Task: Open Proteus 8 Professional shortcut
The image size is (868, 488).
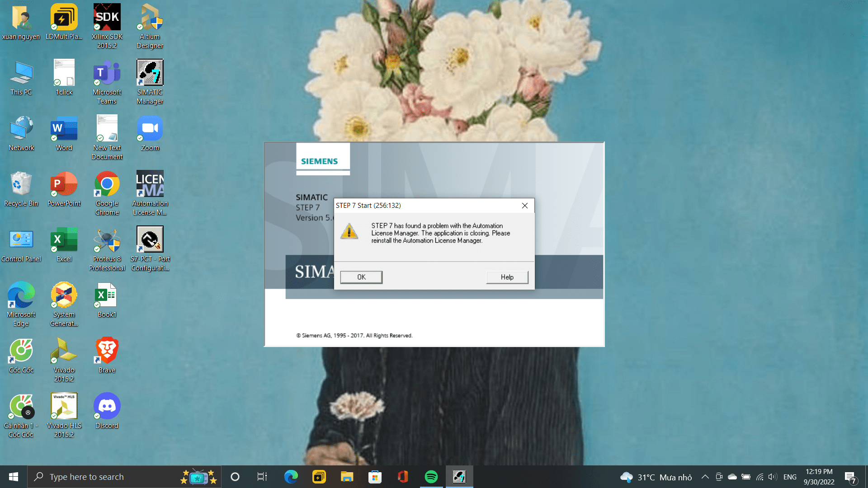Action: click(x=107, y=249)
